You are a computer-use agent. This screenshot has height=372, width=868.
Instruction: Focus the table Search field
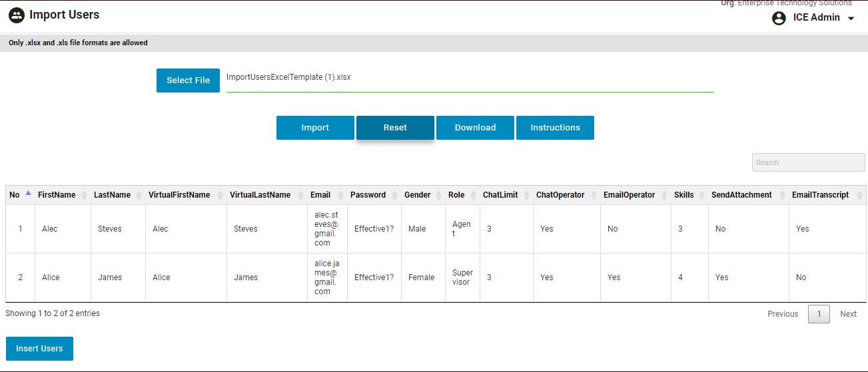(808, 162)
